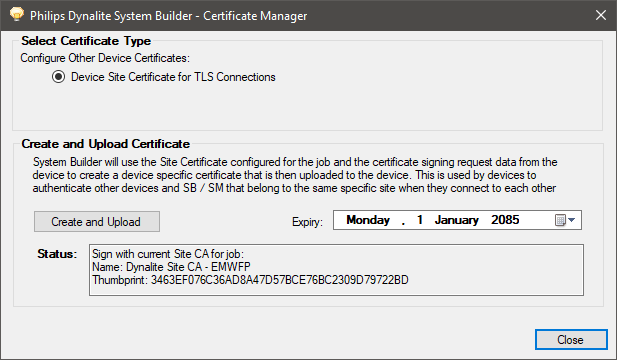
Task: Click the 'Select Certificate Type' group heading
Action: tap(86, 41)
